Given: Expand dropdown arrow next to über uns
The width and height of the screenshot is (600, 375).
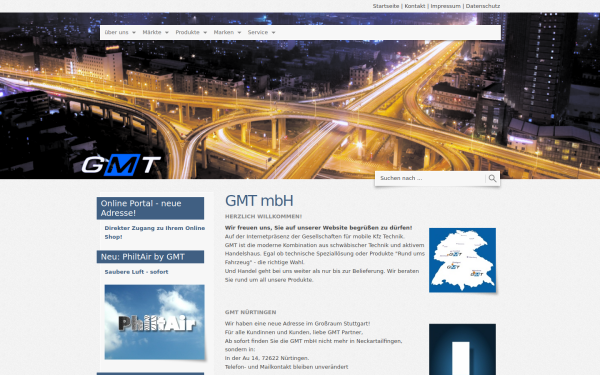Looking at the screenshot, I should 134,33.
